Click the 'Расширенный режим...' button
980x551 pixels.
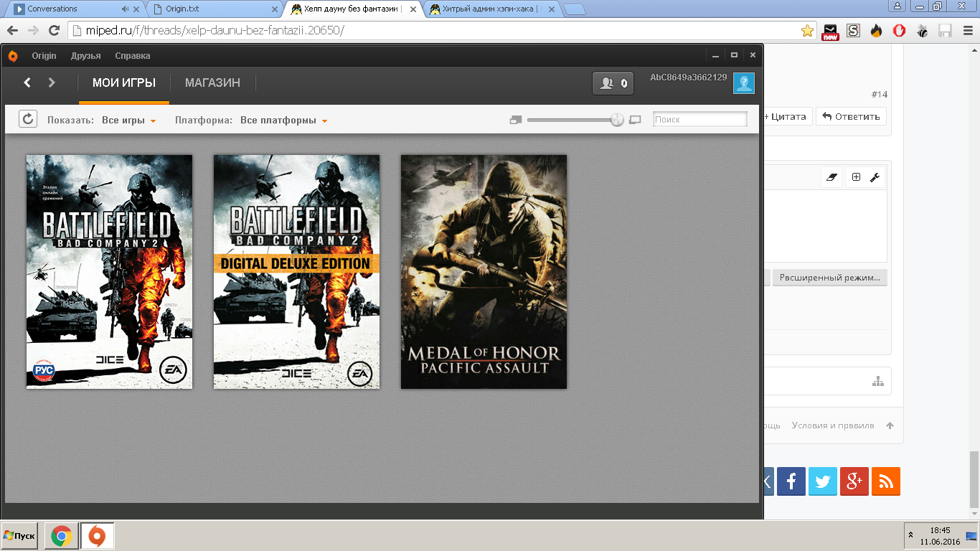click(x=830, y=278)
